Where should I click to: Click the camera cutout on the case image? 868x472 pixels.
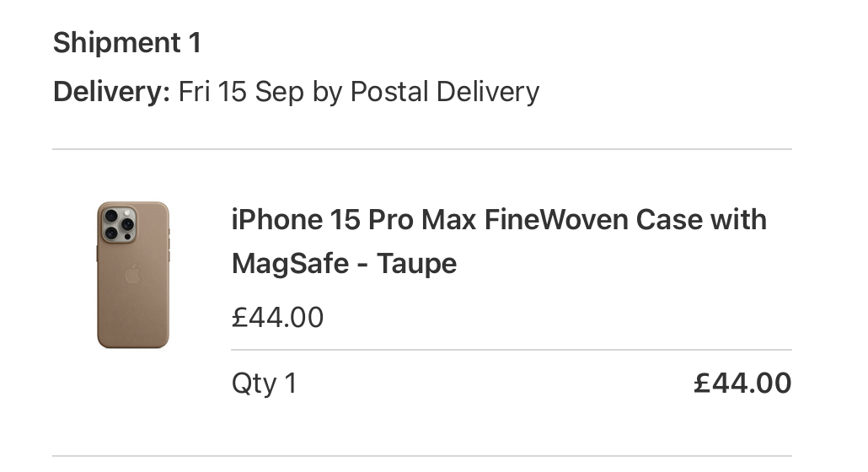click(x=120, y=222)
